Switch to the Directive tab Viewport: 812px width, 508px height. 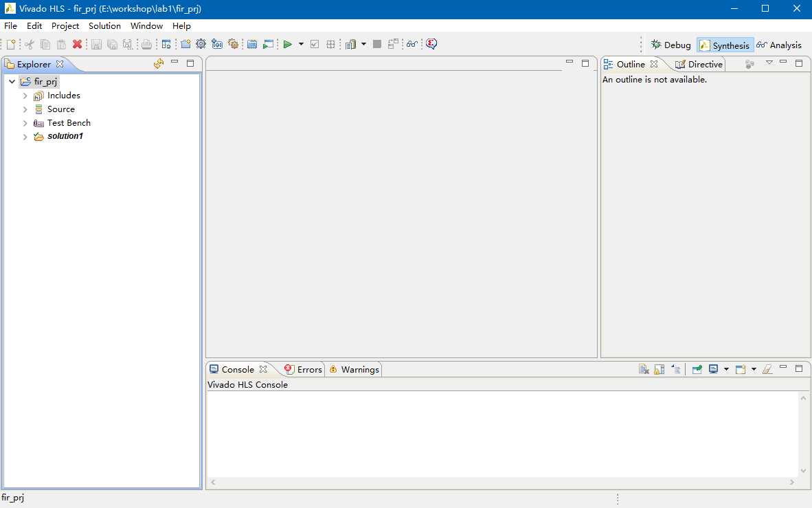tap(699, 65)
